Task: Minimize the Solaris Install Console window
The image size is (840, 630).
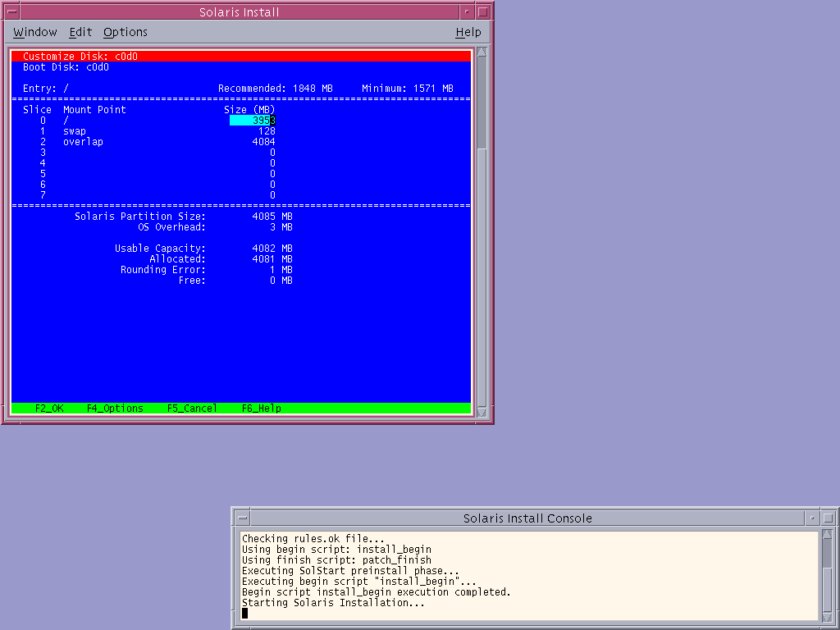Action: (812, 518)
